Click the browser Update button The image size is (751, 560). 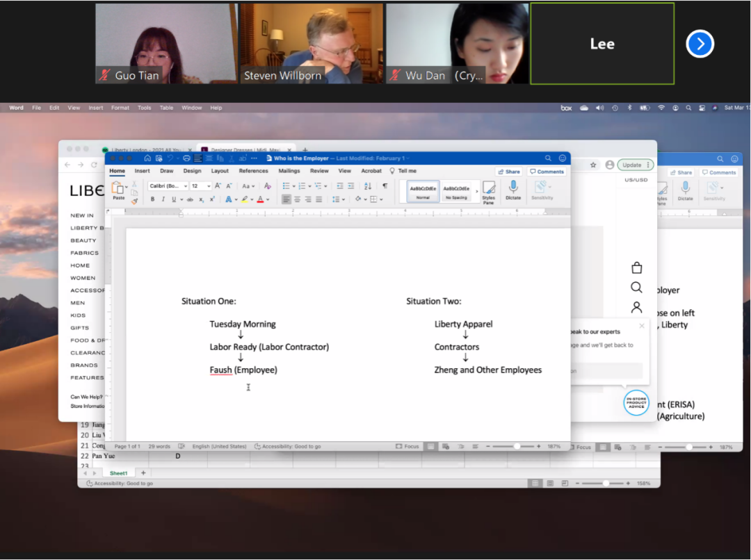click(x=636, y=165)
